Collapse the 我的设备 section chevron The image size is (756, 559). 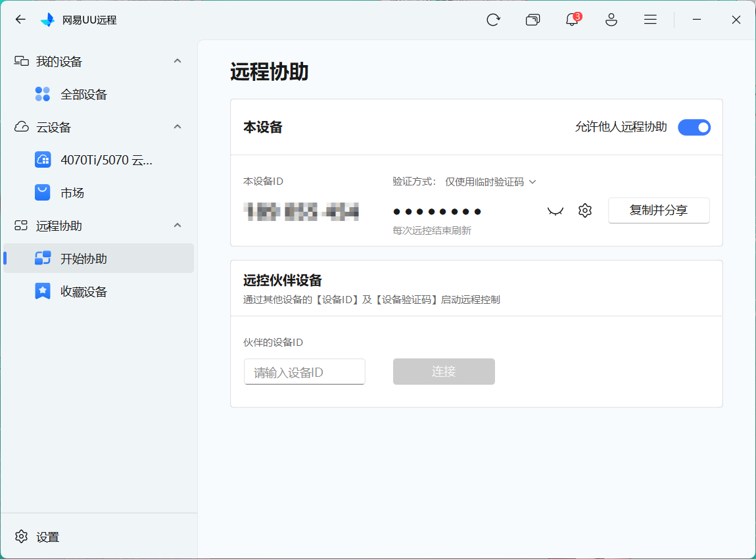point(177,61)
